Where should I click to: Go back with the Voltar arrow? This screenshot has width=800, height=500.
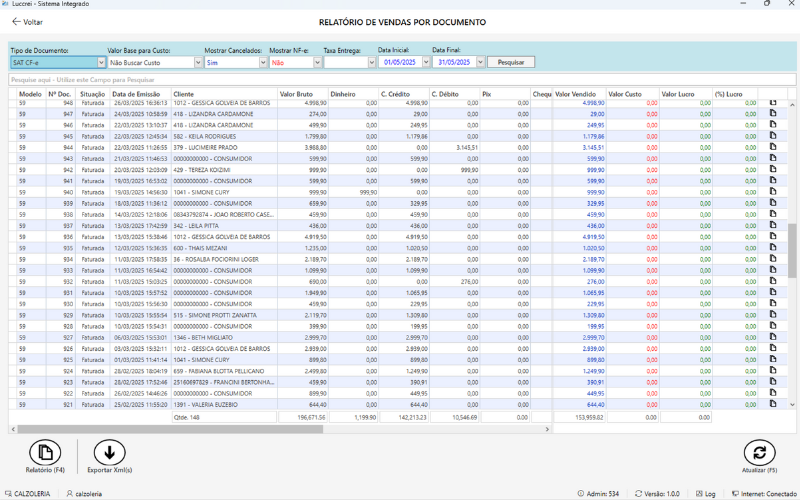[x=16, y=21]
